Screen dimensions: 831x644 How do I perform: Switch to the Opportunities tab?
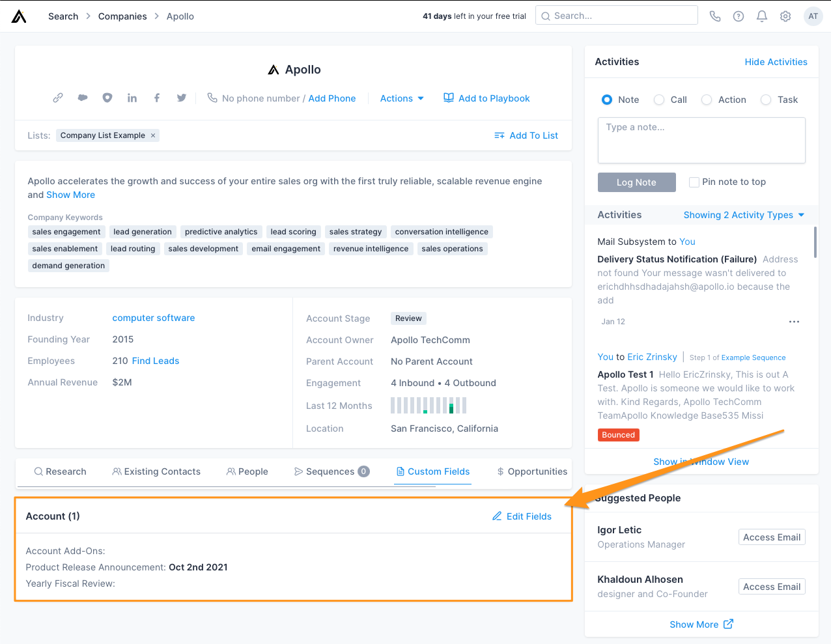point(532,471)
